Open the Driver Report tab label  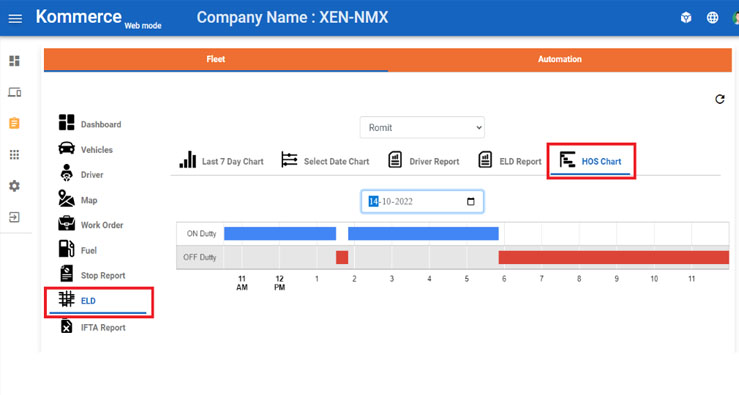(434, 162)
